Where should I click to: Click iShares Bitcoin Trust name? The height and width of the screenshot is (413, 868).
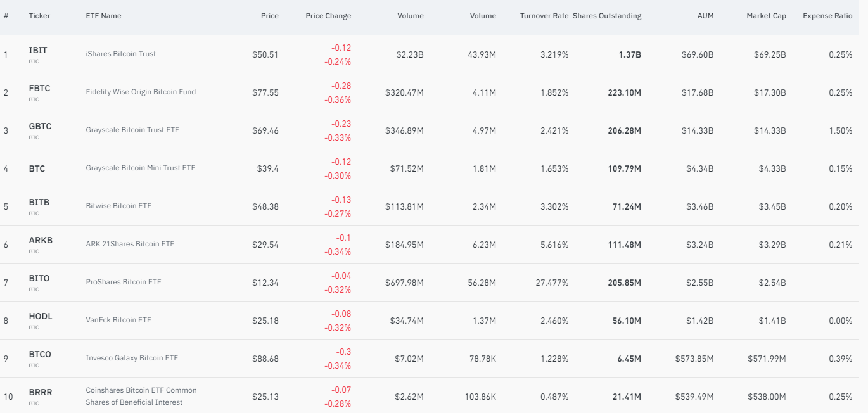(x=120, y=54)
